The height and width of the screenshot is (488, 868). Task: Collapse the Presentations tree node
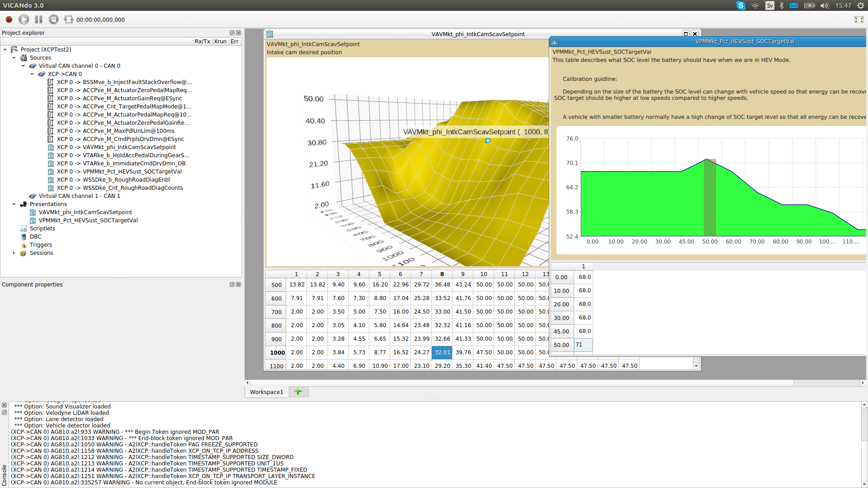tap(14, 204)
